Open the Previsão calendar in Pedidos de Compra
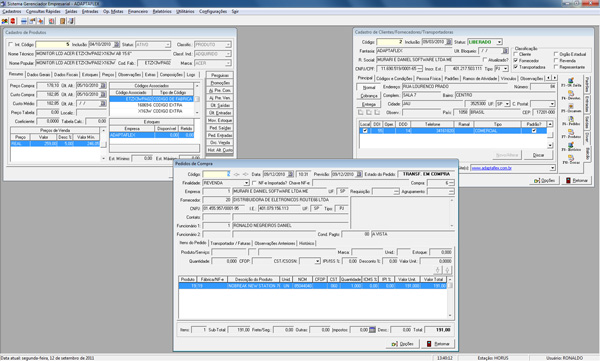The width and height of the screenshot is (600, 361). pos(359,174)
